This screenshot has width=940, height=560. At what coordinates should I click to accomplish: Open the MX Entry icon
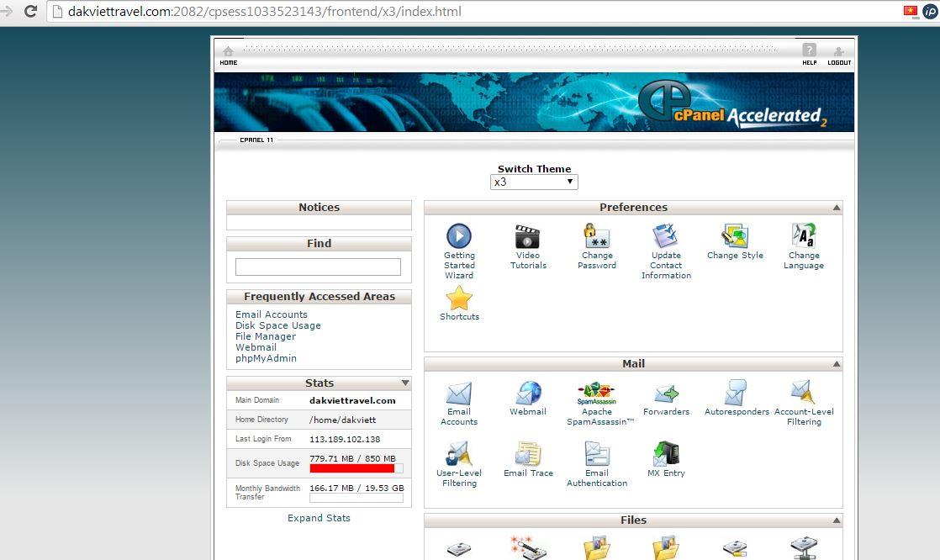666,454
